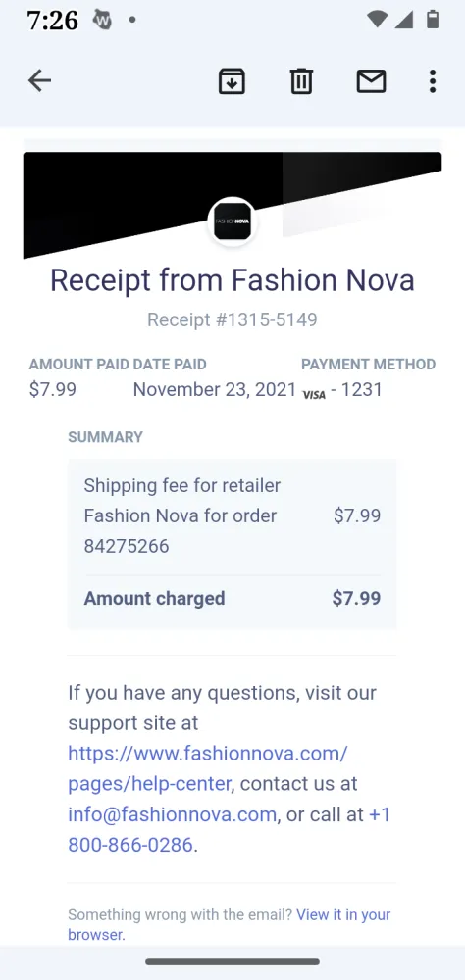
Task: Archive this email with the archive icon
Action: click(x=232, y=81)
